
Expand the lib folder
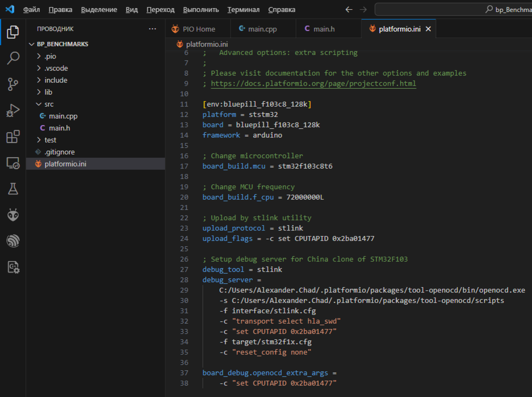click(x=96, y=92)
